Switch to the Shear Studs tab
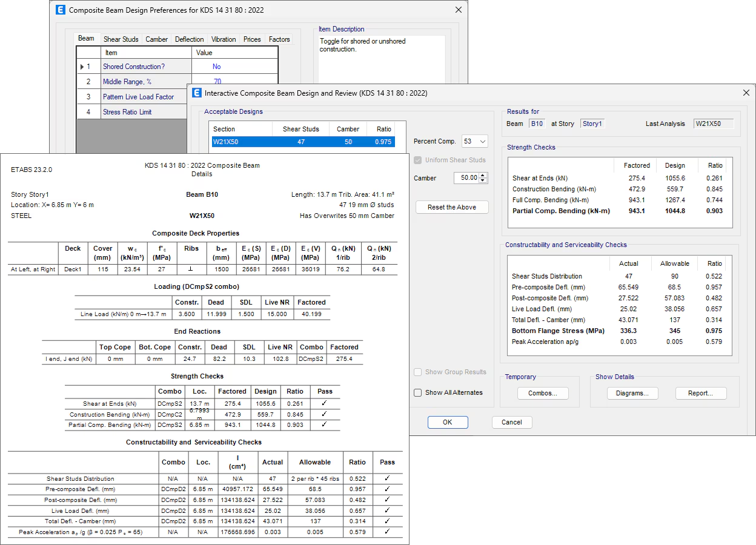 [121, 39]
